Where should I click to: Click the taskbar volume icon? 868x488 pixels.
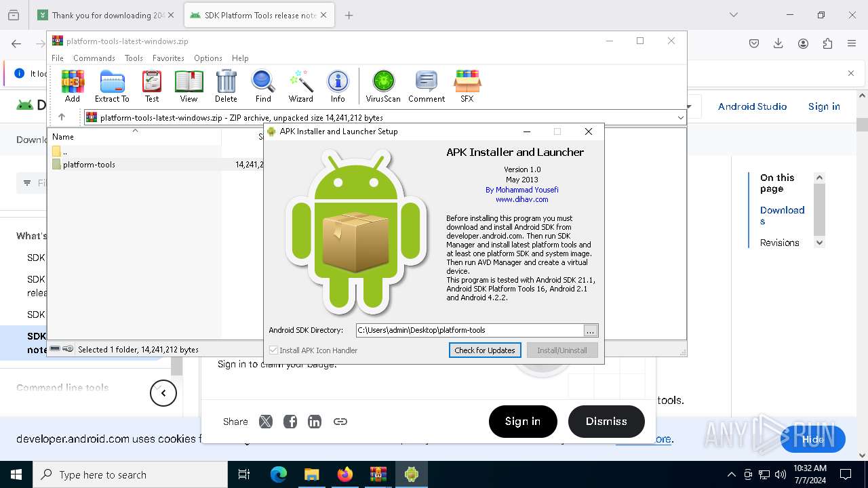[781, 474]
